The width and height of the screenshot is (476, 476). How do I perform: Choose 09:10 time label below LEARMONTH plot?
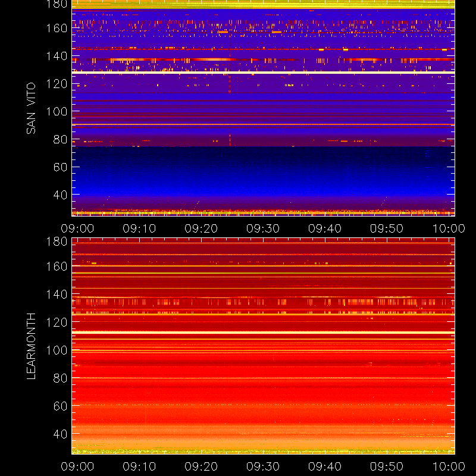click(x=139, y=466)
